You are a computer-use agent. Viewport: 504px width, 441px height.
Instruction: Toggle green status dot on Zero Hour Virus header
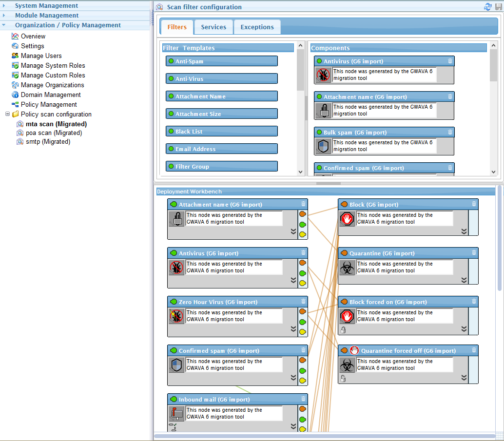(174, 302)
